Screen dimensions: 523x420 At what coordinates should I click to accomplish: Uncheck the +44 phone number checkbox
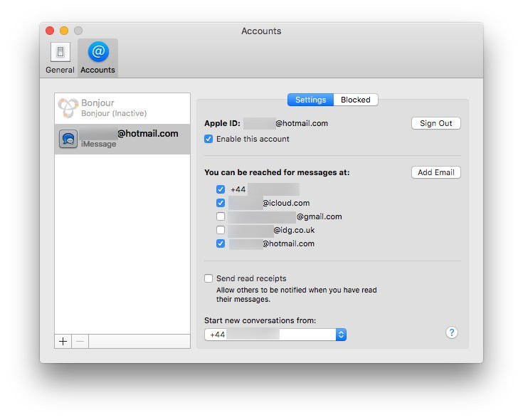point(221,189)
